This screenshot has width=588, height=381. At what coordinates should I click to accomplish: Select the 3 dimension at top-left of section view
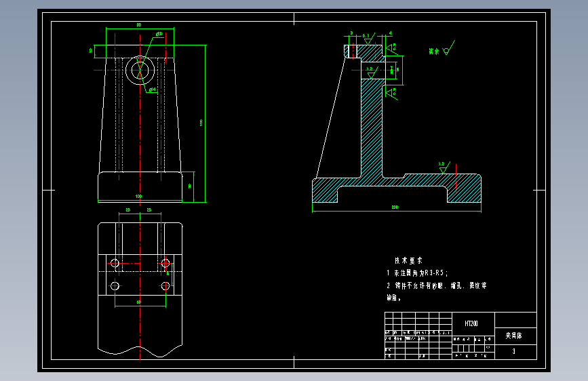click(351, 33)
